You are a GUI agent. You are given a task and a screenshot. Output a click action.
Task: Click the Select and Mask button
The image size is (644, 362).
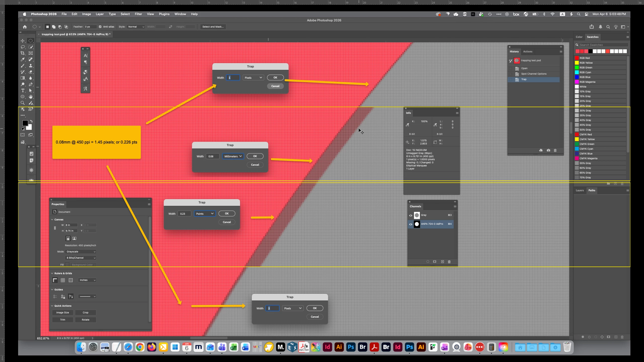coord(213,27)
